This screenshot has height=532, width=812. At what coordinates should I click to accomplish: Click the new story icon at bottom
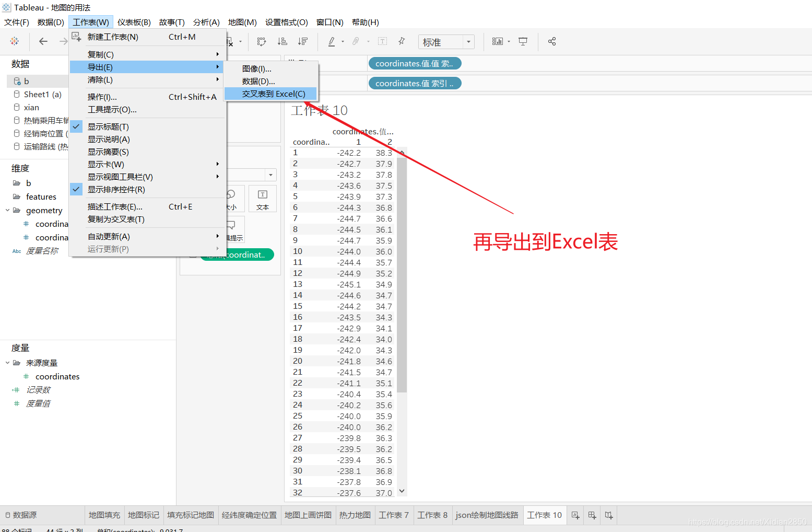pos(609,515)
